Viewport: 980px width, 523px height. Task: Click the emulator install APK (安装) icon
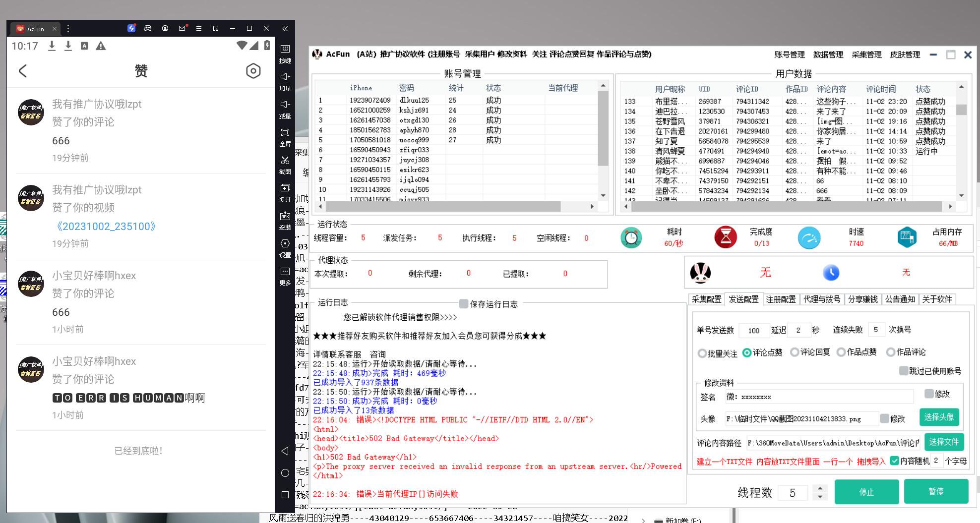(285, 216)
